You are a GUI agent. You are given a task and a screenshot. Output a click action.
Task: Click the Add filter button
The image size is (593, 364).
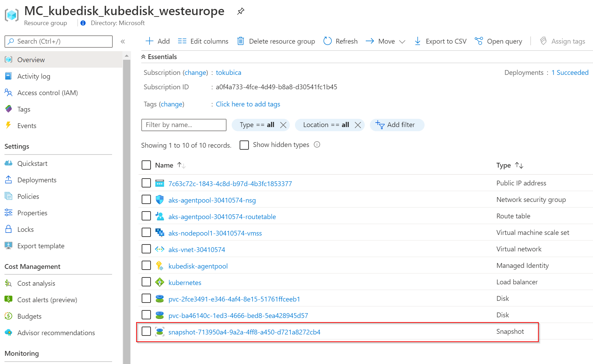click(x=397, y=125)
